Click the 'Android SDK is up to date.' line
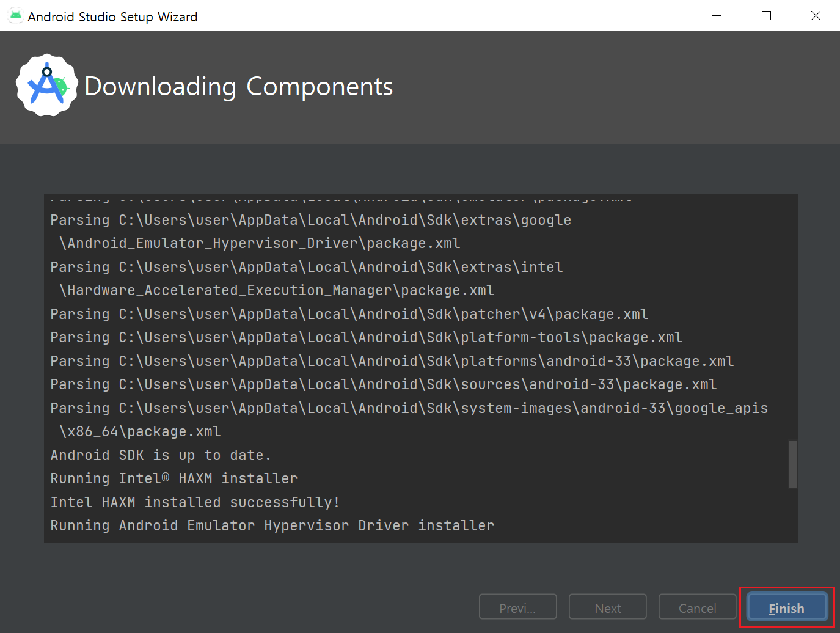The width and height of the screenshot is (840, 633). [161, 455]
